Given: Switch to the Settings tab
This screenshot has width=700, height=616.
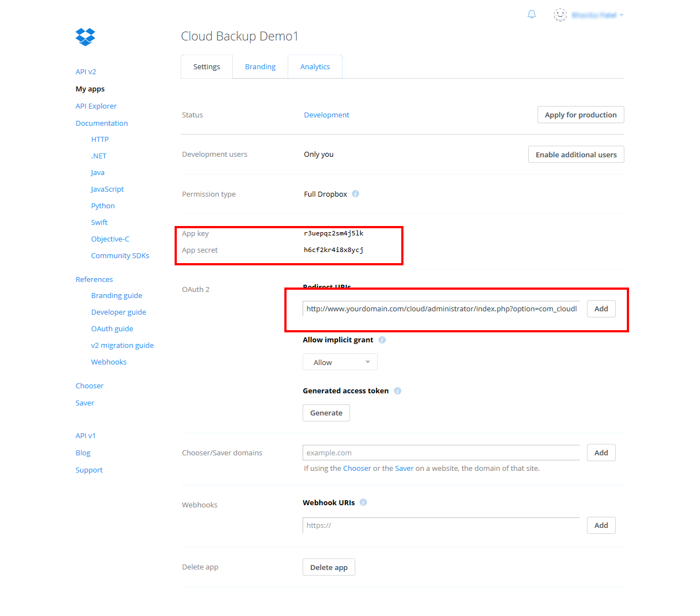Looking at the screenshot, I should pyautogui.click(x=207, y=66).
